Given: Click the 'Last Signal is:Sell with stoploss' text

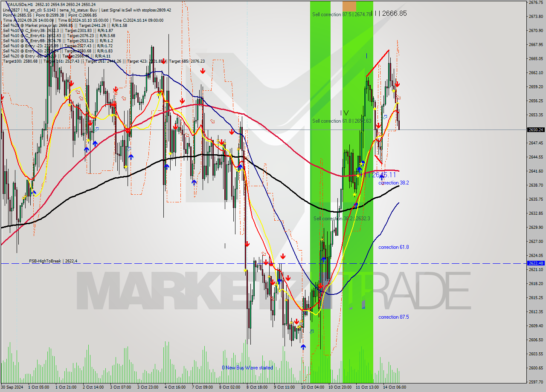Looking at the screenshot, I should tap(136, 10).
